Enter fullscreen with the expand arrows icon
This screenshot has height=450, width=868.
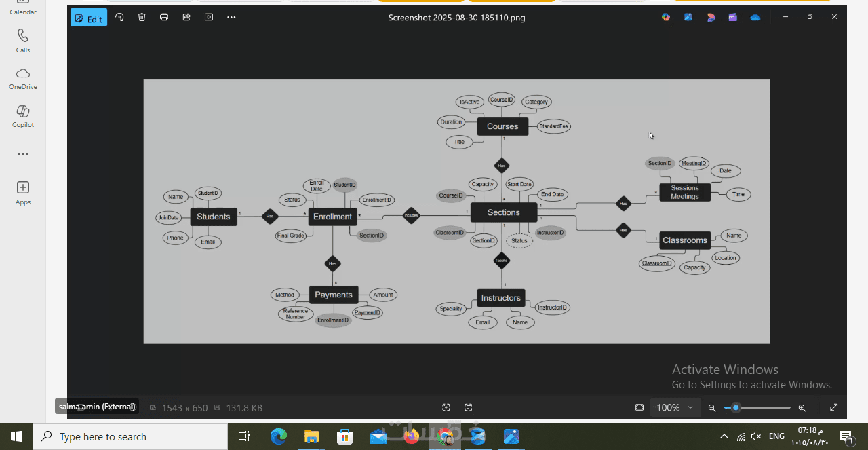pyautogui.click(x=834, y=407)
